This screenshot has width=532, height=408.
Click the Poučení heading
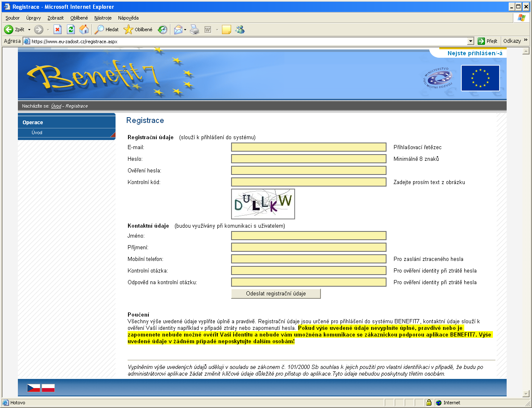tap(138, 315)
